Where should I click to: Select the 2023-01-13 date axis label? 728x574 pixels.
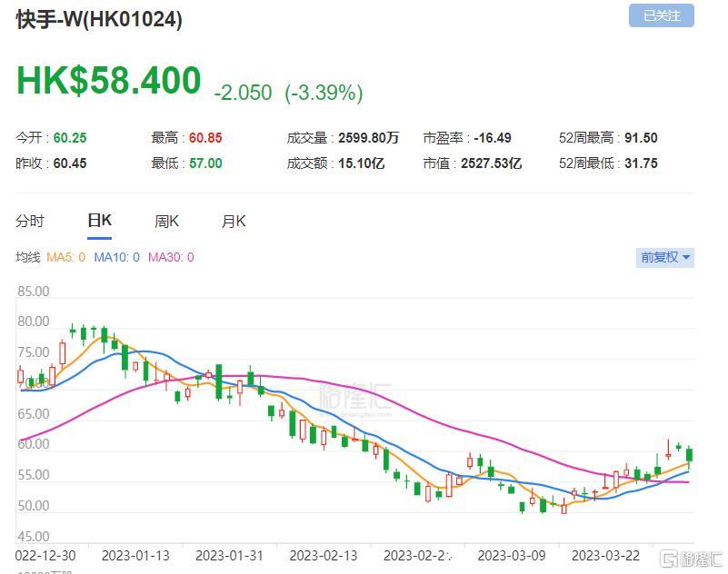pos(135,556)
